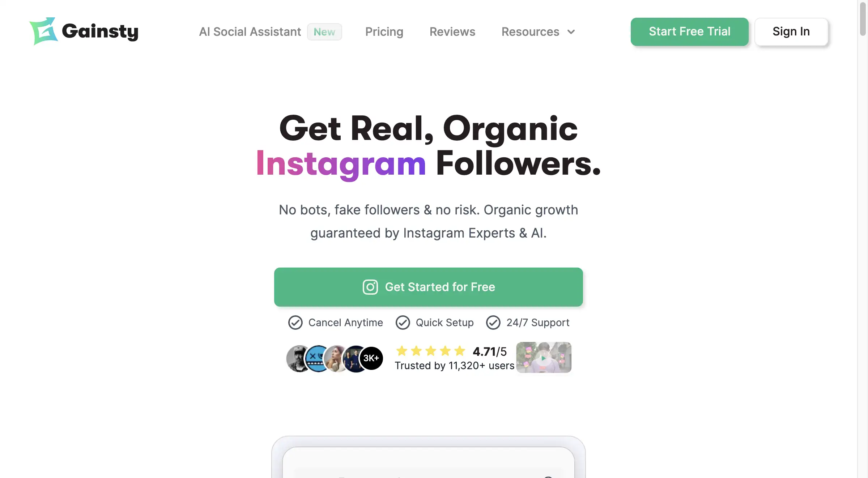Screen dimensions: 868x478
Task: Click the checkmark icon next to Cancel Anytime
Action: [x=295, y=323]
